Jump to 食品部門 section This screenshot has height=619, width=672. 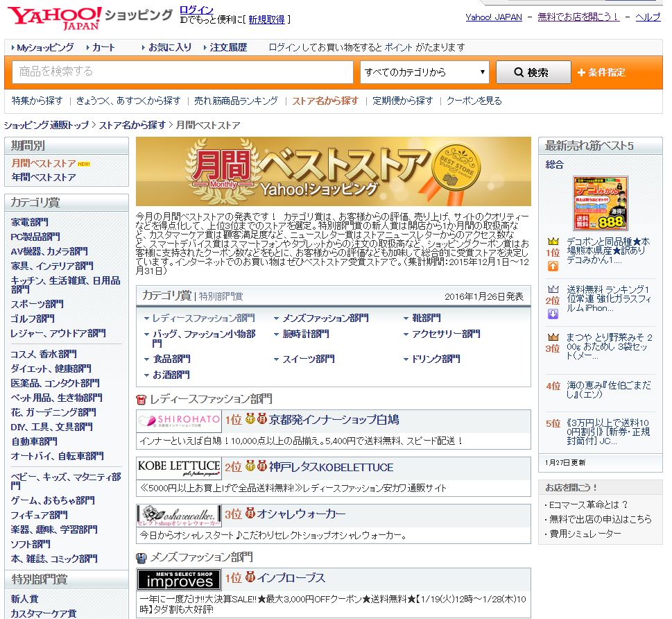pos(171,359)
